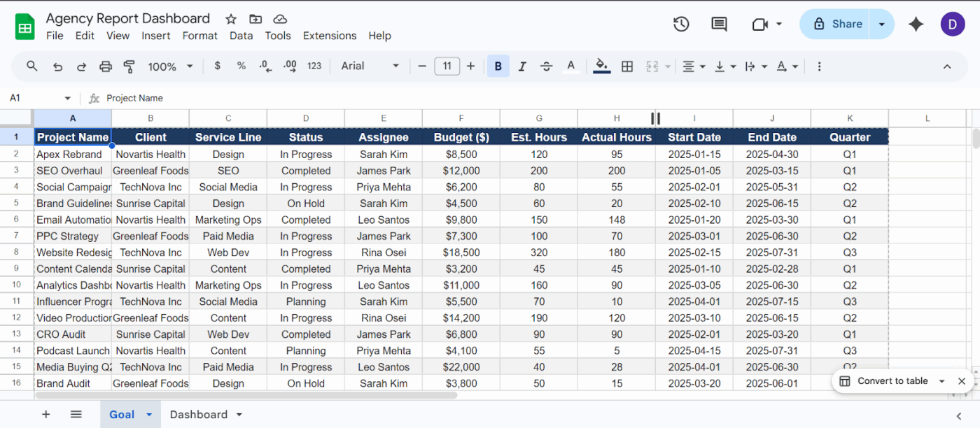Viewport: 980px width, 428px height.
Task: Expand the Share button dropdown arrow
Action: point(882,24)
